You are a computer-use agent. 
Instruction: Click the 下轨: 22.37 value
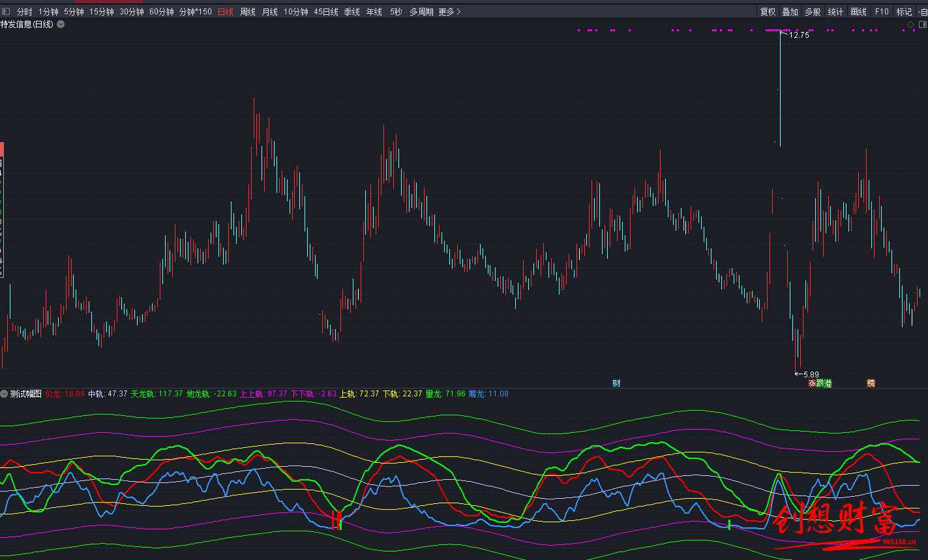402,394
